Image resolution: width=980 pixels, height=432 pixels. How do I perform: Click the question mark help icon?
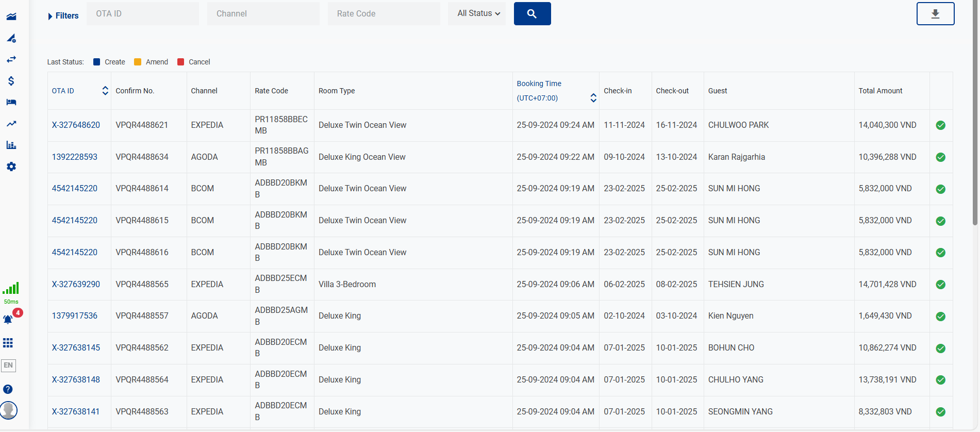[x=8, y=389]
